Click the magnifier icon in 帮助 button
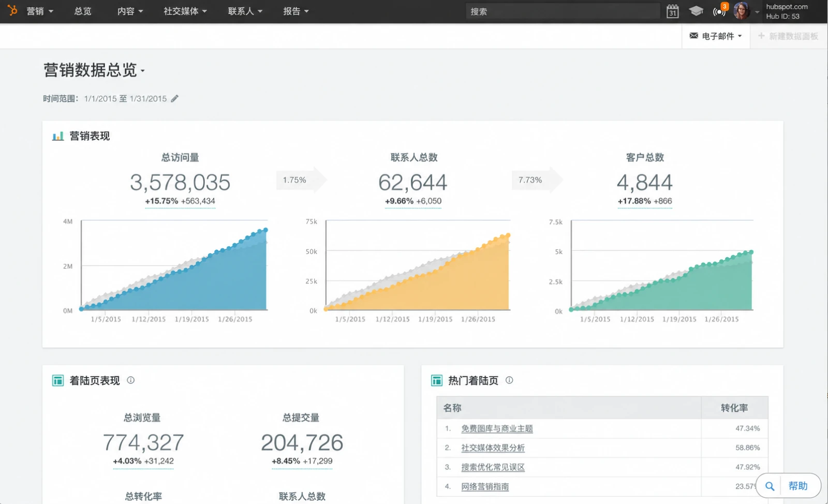 [770, 486]
